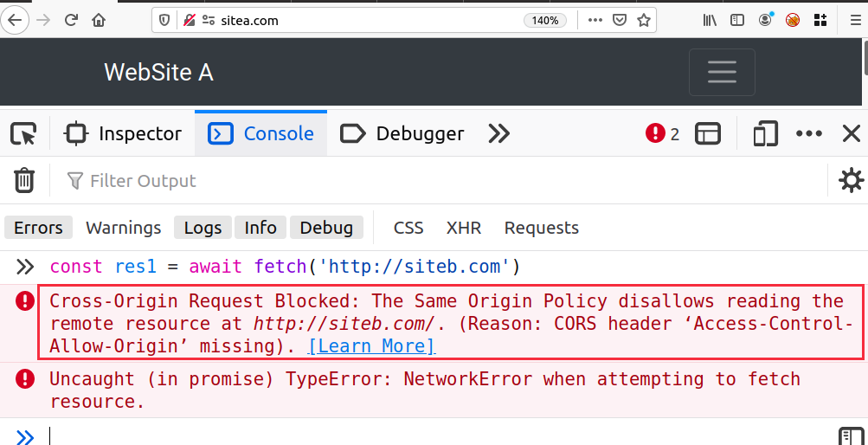Switch to the Inspector tab
The height and width of the screenshot is (445, 868).
[123, 134]
